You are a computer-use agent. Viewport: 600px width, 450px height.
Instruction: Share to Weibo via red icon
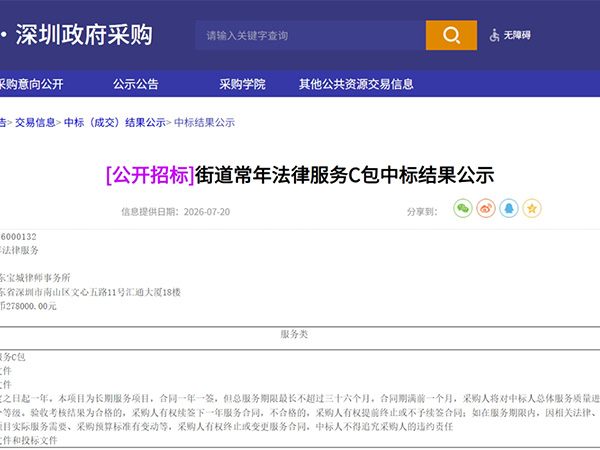[486, 209]
